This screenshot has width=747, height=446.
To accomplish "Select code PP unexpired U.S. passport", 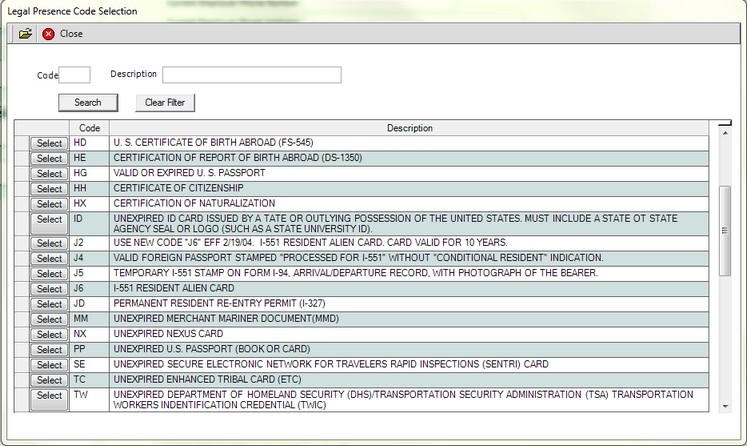I will coord(49,350).
